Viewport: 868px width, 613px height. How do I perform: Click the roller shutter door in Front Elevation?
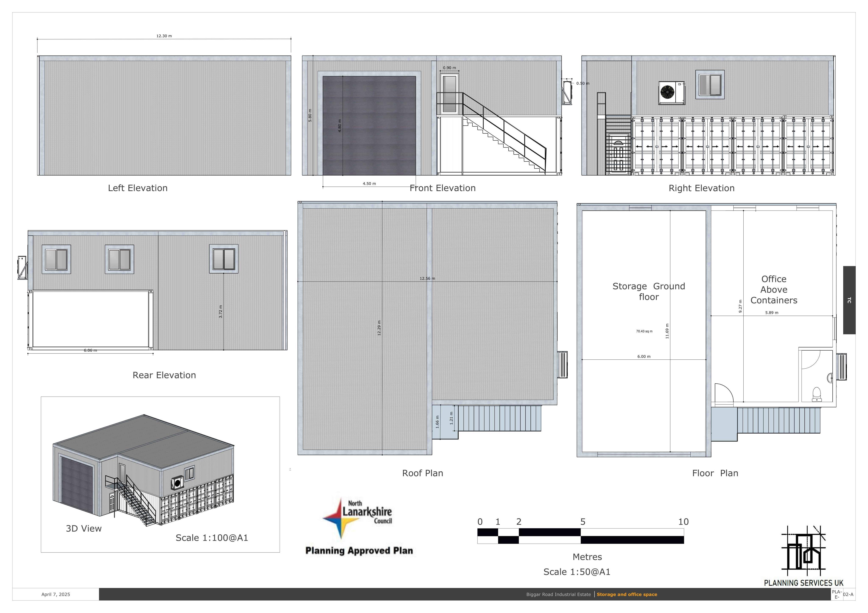pyautogui.click(x=369, y=125)
